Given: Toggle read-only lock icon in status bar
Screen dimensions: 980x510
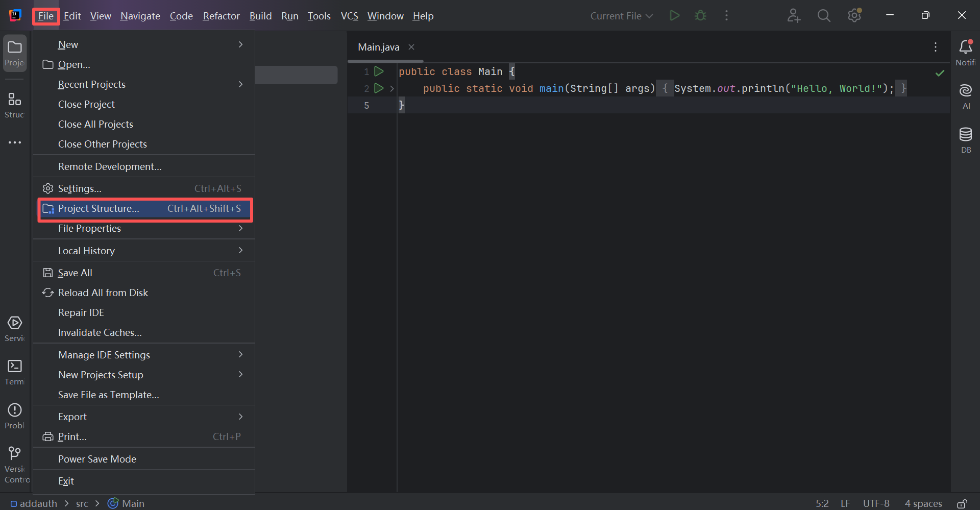Looking at the screenshot, I should [962, 503].
